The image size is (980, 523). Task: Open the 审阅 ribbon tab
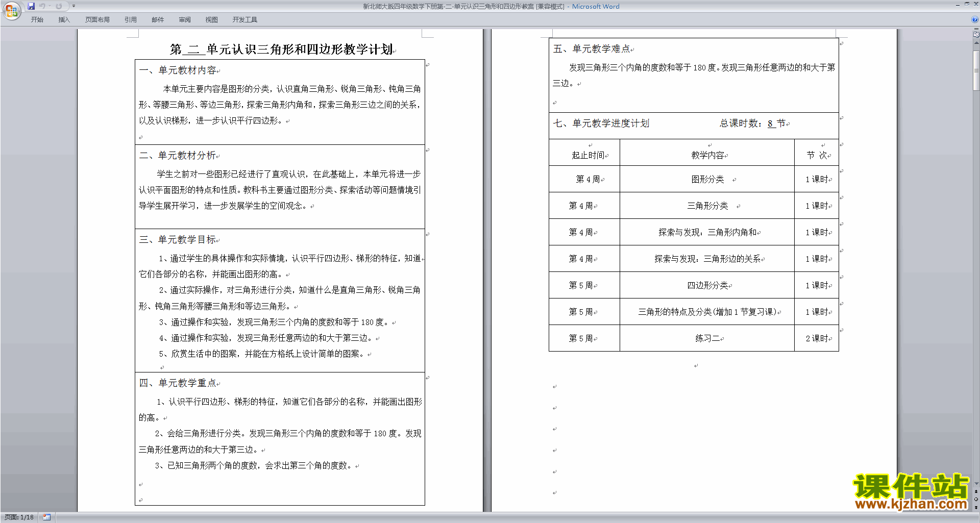click(x=185, y=20)
